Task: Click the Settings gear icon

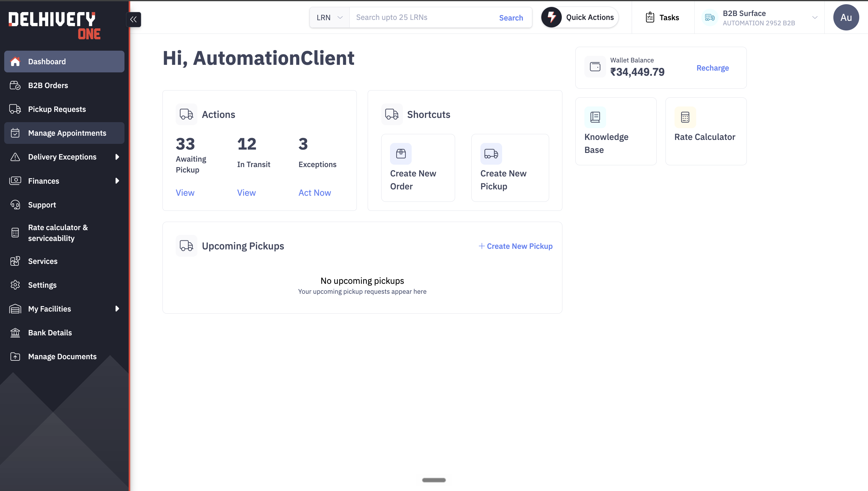Action: tap(15, 285)
